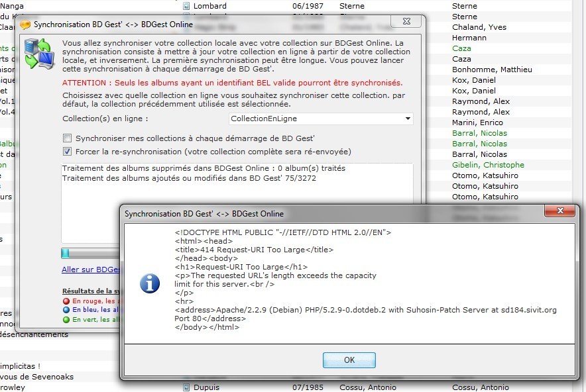Click the synchronisation dialog title bar icon
The height and width of the screenshot is (392, 586).
coord(25,25)
